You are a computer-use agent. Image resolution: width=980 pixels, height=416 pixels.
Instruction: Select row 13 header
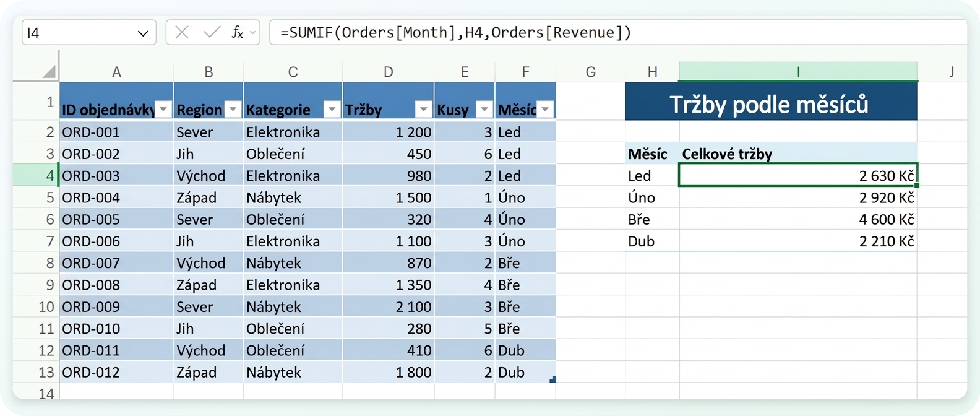pos(36,372)
